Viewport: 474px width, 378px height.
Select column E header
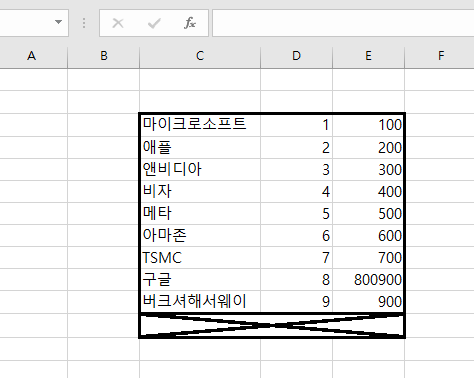(368, 56)
